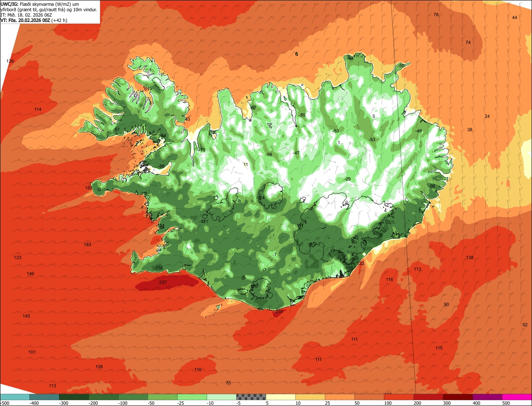Click the flux value 215 on the south coast
The image size is (532, 406).
click(x=279, y=312)
